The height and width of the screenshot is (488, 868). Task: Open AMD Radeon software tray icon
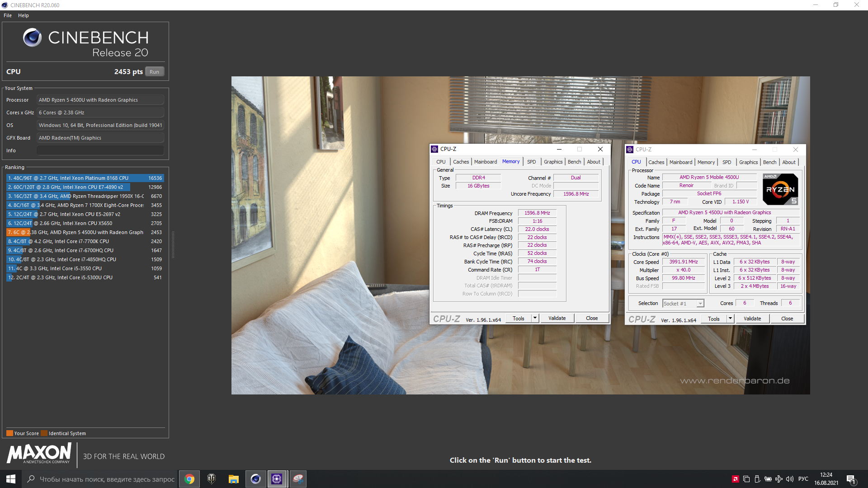click(x=736, y=479)
